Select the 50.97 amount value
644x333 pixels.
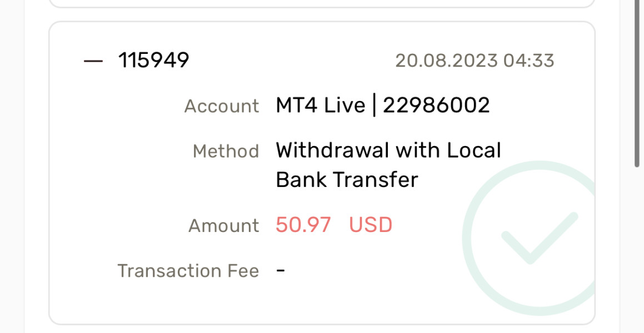pos(303,225)
